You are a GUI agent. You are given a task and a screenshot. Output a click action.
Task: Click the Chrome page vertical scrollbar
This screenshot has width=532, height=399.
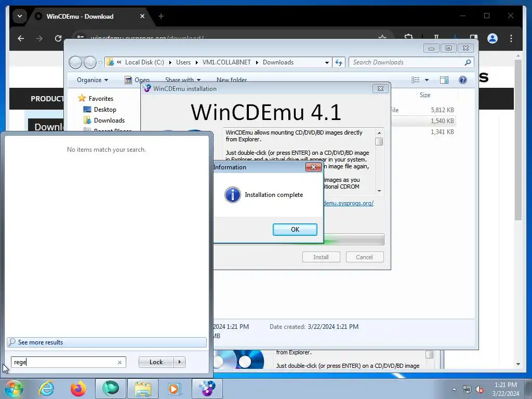[x=518, y=140]
